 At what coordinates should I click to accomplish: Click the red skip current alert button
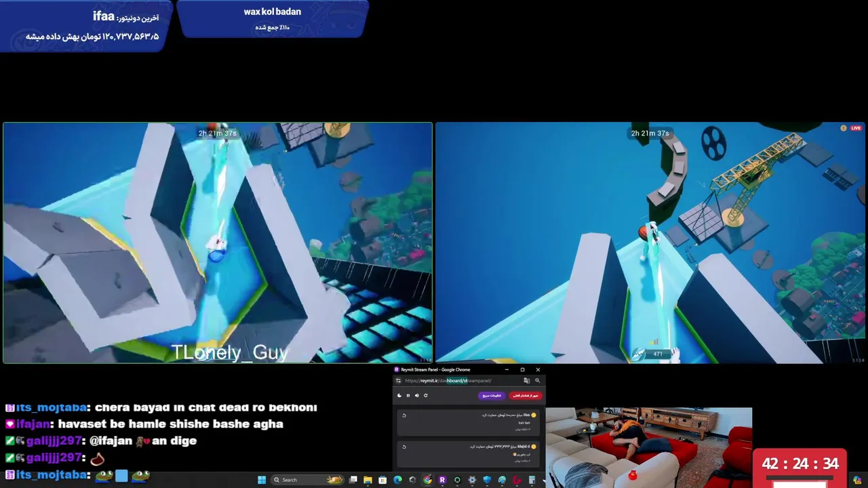coord(526,395)
